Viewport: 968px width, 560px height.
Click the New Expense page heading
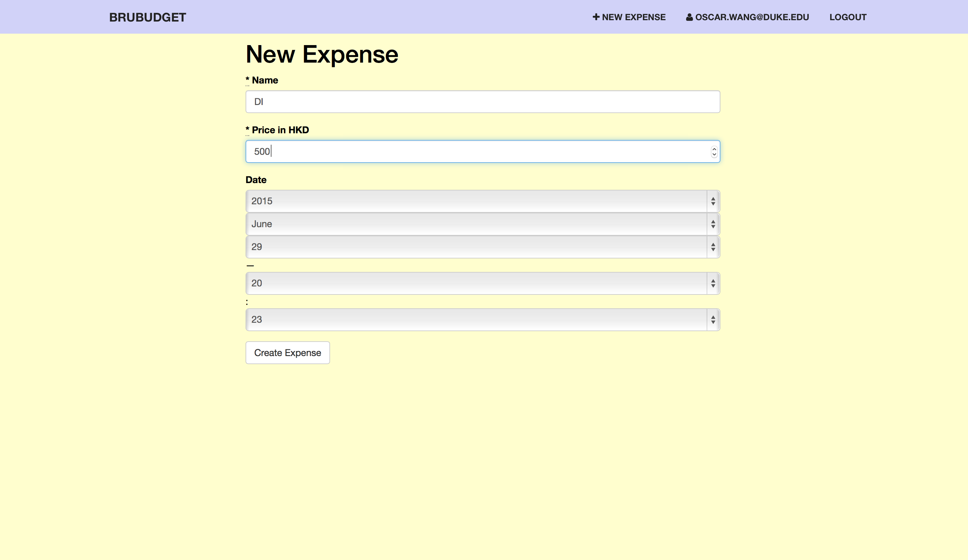point(322,54)
